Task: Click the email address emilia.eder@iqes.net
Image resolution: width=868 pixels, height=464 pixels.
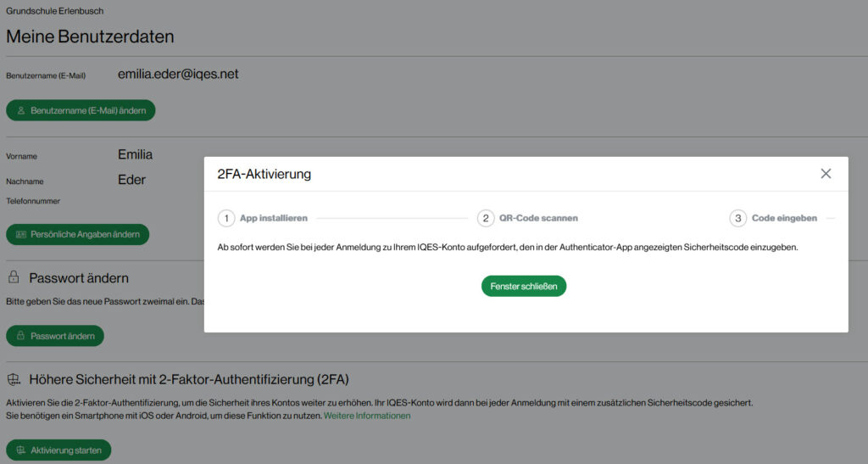Action: (x=178, y=75)
